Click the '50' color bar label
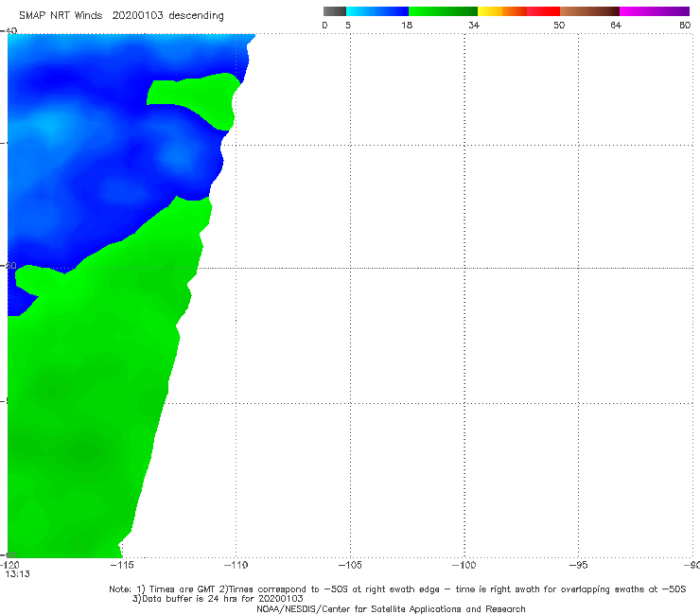The image size is (700, 615). coord(559,25)
